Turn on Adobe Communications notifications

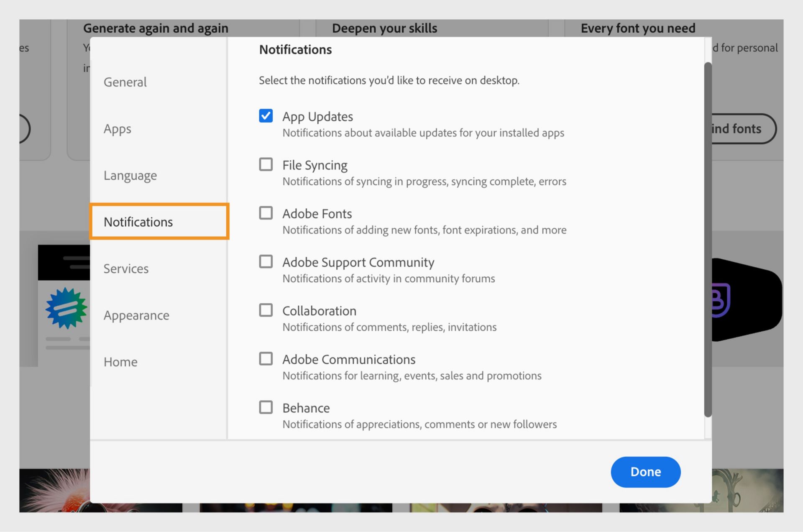click(266, 358)
